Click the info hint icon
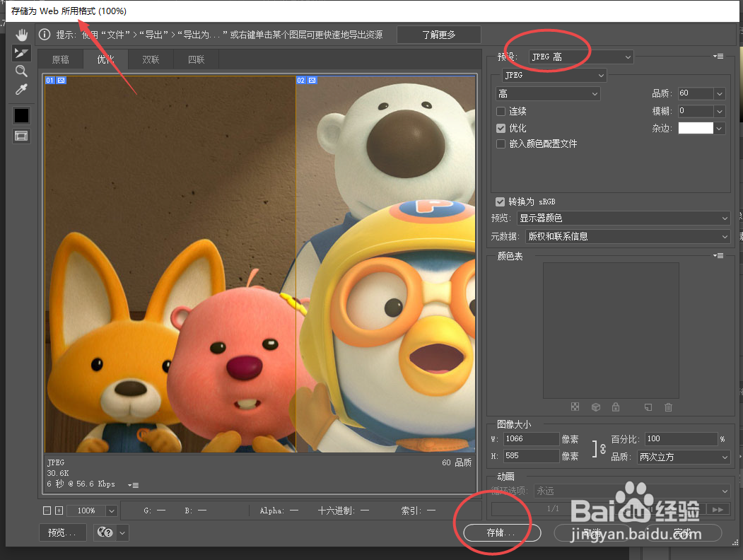Viewport: 743px width, 560px height. pos(45,35)
